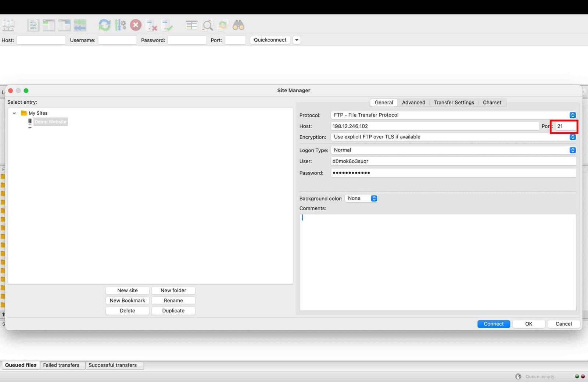Toggle the transfer queue panel
Screen dimensions: 588x382
pos(80,25)
